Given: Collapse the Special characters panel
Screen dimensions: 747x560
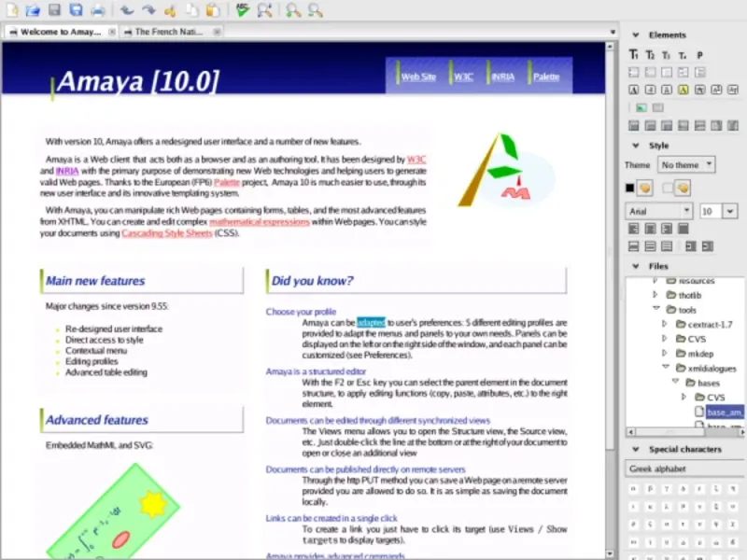Looking at the screenshot, I should [x=636, y=449].
